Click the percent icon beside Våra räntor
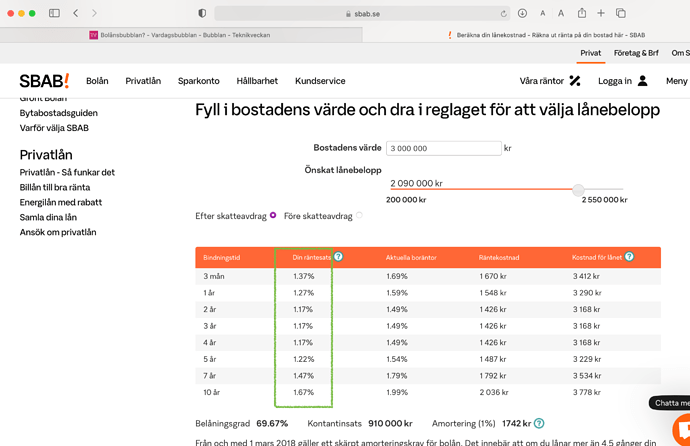Screen dimensions: 690x446 click(x=575, y=80)
